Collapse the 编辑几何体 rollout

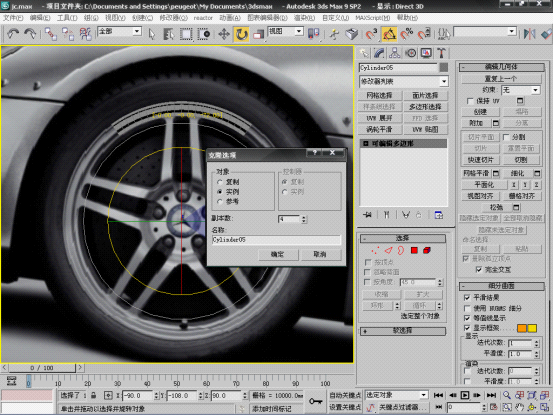click(x=502, y=67)
